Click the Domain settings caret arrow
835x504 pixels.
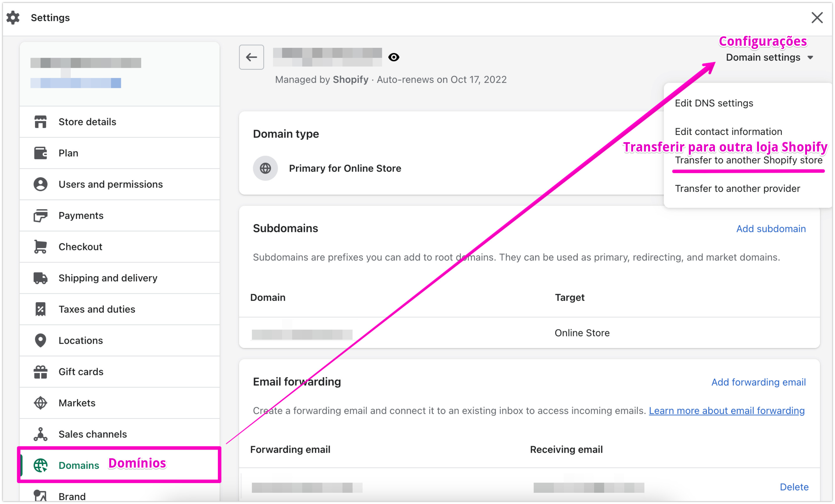point(810,58)
